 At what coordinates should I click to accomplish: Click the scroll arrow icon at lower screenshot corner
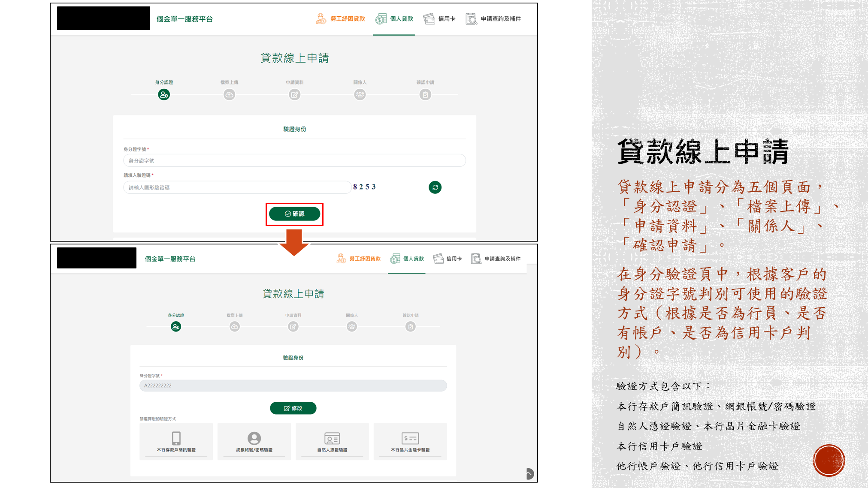click(530, 474)
